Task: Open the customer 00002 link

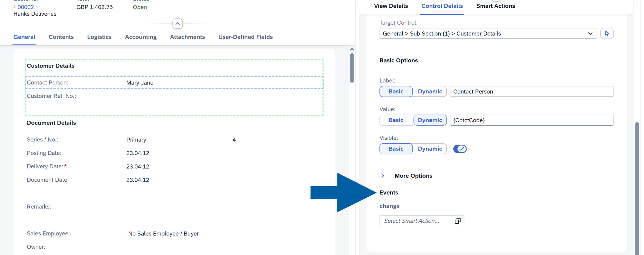Action: tap(25, 7)
